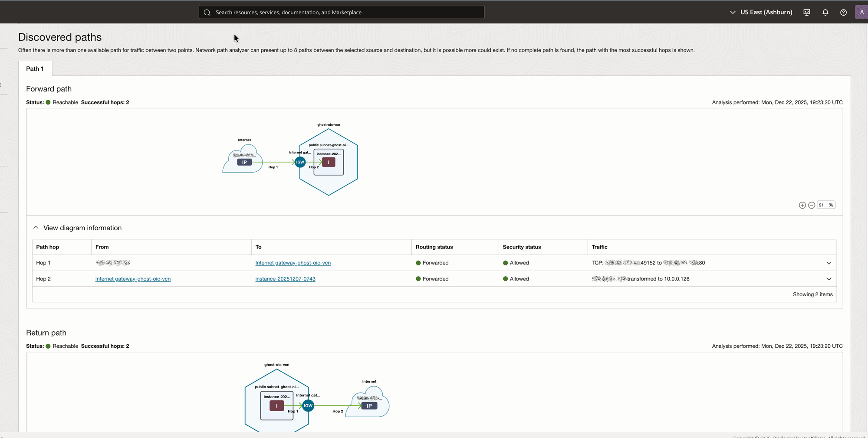Zoom out the forward path diagram
This screenshot has width=868, height=438.
tap(811, 205)
